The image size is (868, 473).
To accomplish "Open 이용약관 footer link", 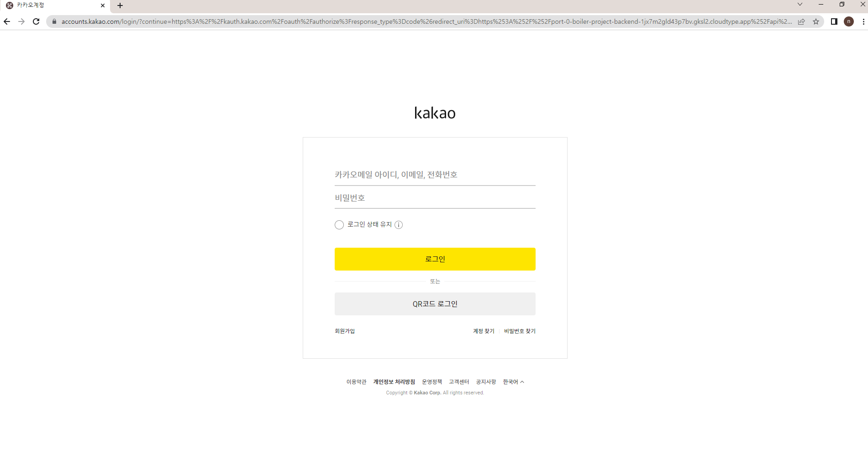I will (x=356, y=382).
